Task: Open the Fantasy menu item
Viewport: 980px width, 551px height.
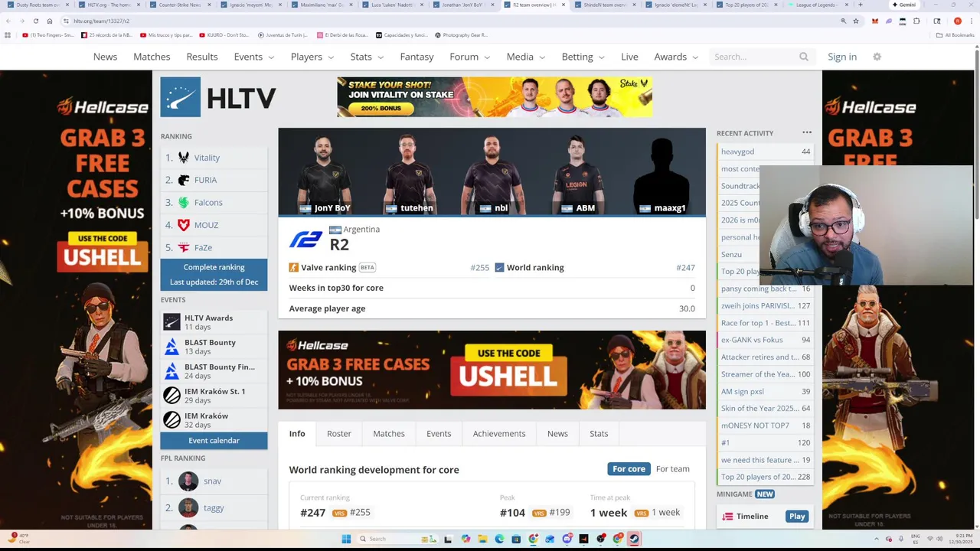Action: click(x=416, y=57)
